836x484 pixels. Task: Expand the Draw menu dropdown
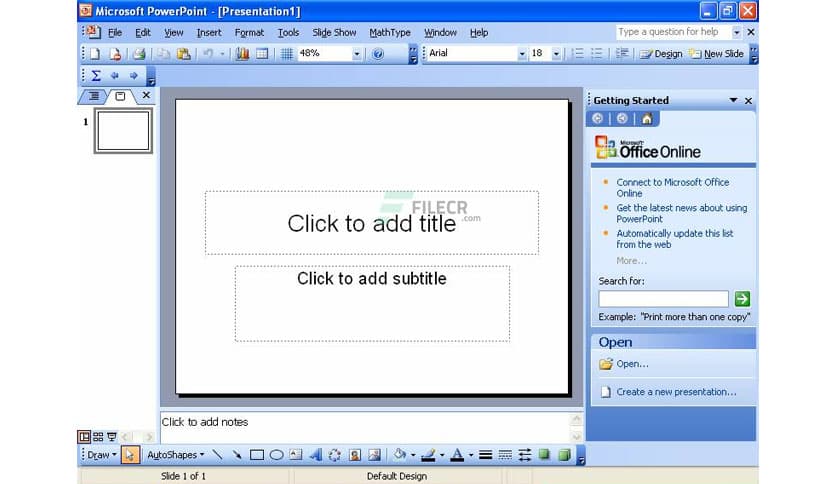pos(101,455)
